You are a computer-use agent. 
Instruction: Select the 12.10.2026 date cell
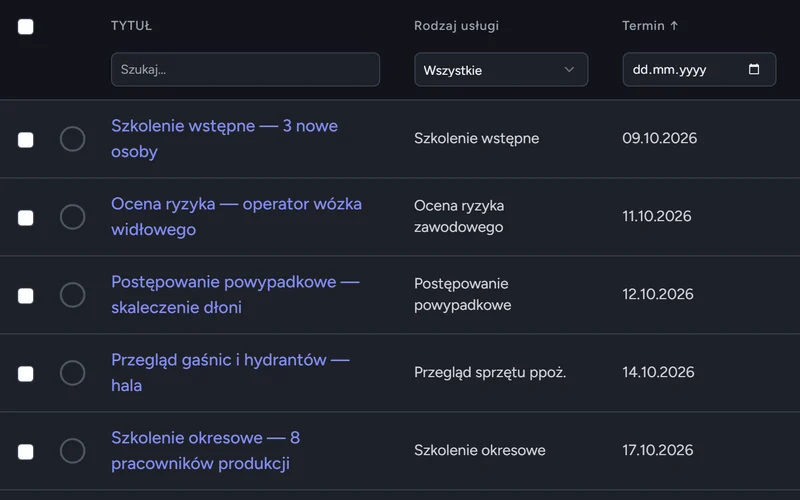(658, 294)
